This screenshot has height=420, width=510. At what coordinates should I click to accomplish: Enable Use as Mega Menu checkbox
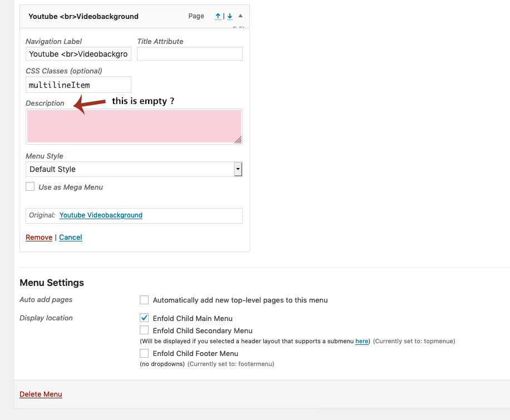[30, 186]
